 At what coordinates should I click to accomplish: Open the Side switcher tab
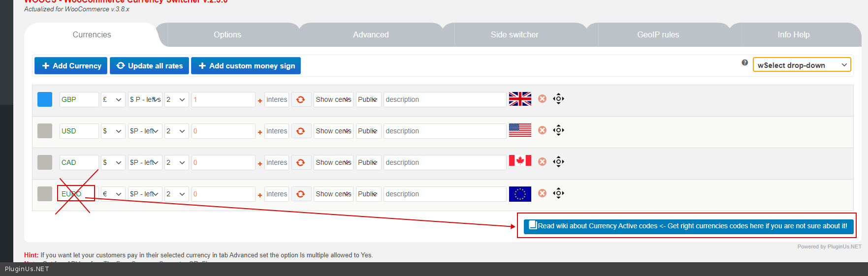pyautogui.click(x=514, y=34)
